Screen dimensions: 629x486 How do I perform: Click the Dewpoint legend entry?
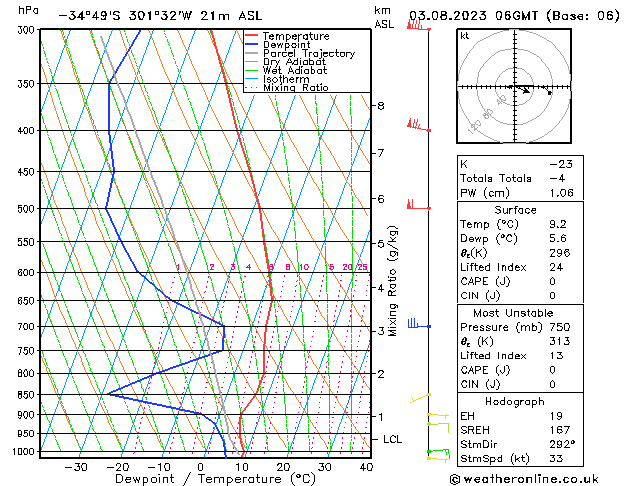tap(286, 45)
